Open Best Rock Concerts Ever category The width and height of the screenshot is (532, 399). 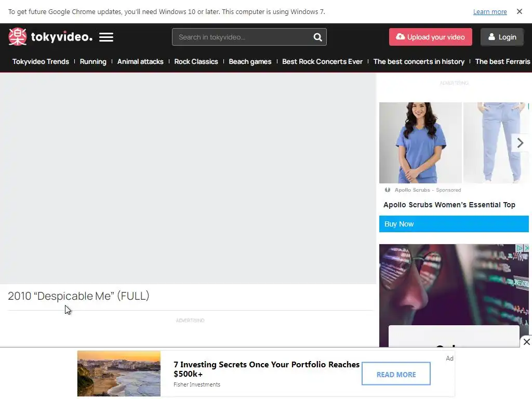tap(322, 61)
